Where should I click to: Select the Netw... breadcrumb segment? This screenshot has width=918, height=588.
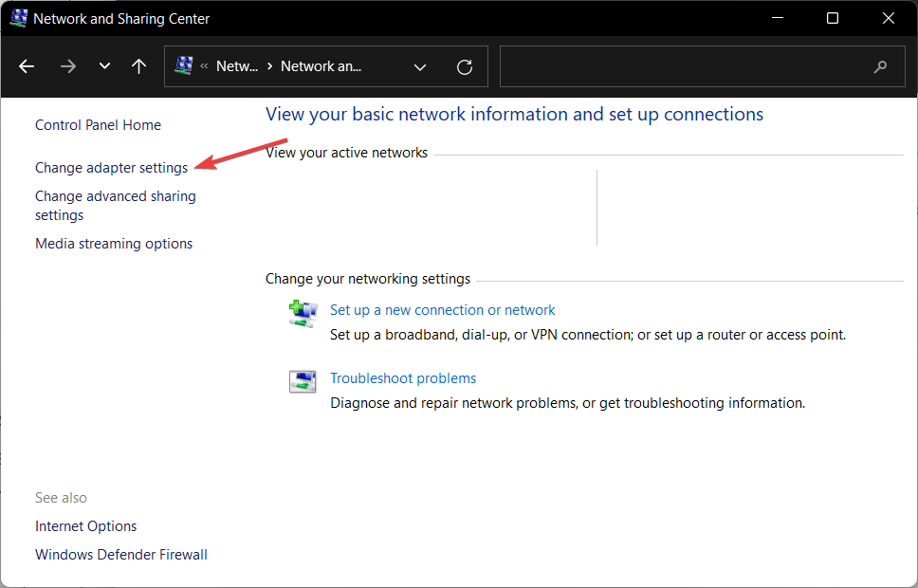[237, 66]
